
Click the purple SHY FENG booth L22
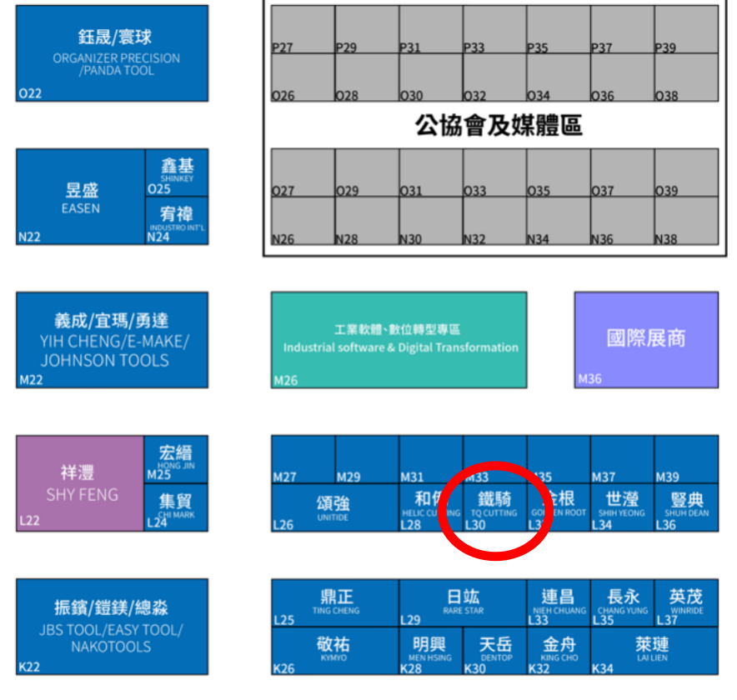click(80, 483)
